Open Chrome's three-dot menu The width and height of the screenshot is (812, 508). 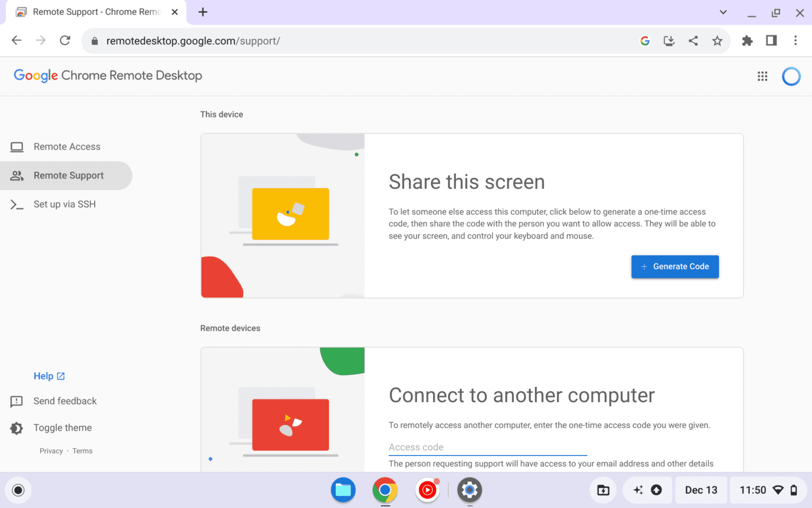click(x=795, y=40)
